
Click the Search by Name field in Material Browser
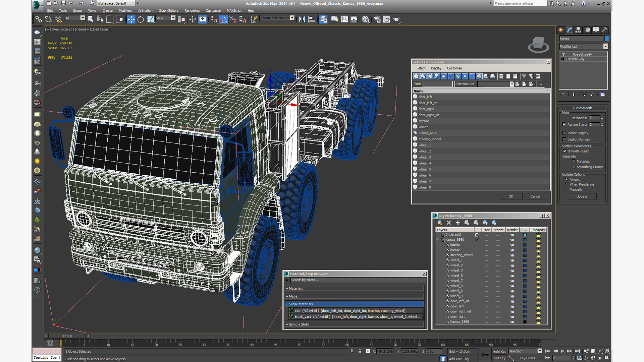358,280
